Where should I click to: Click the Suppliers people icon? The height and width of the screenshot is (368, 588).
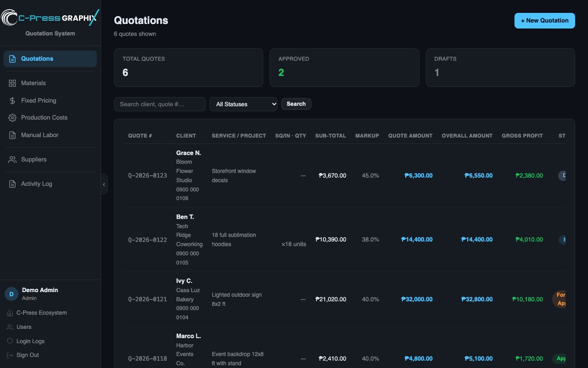pyautogui.click(x=12, y=160)
